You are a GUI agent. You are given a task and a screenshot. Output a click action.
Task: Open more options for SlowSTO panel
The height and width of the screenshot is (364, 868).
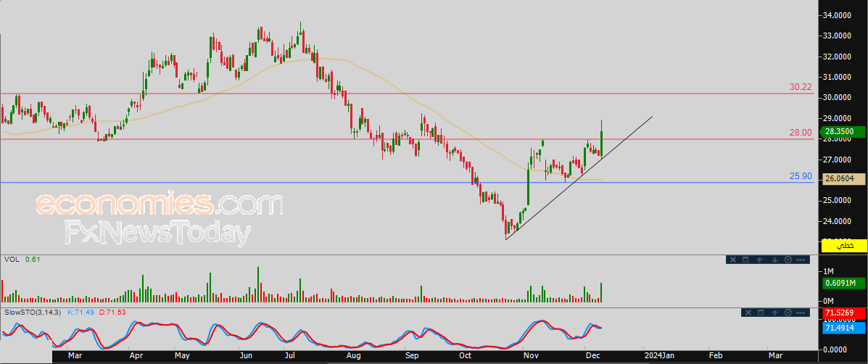click(x=801, y=313)
